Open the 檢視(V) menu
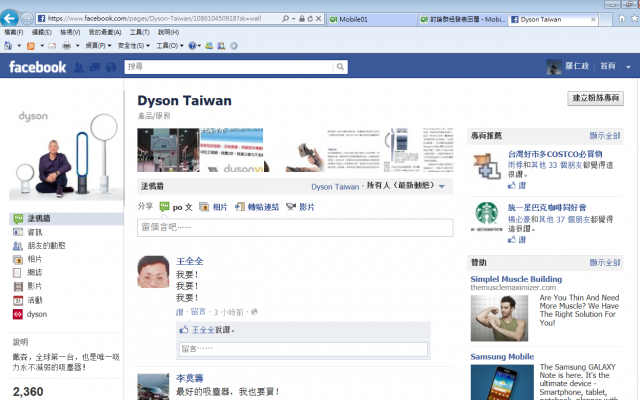This screenshot has height=400, width=640. tap(70, 32)
